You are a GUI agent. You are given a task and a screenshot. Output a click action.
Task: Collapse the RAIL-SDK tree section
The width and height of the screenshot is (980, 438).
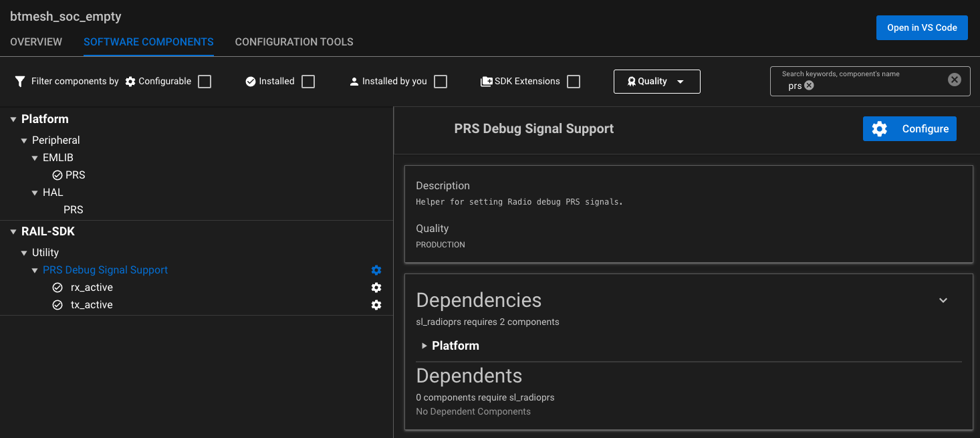pyautogui.click(x=13, y=232)
